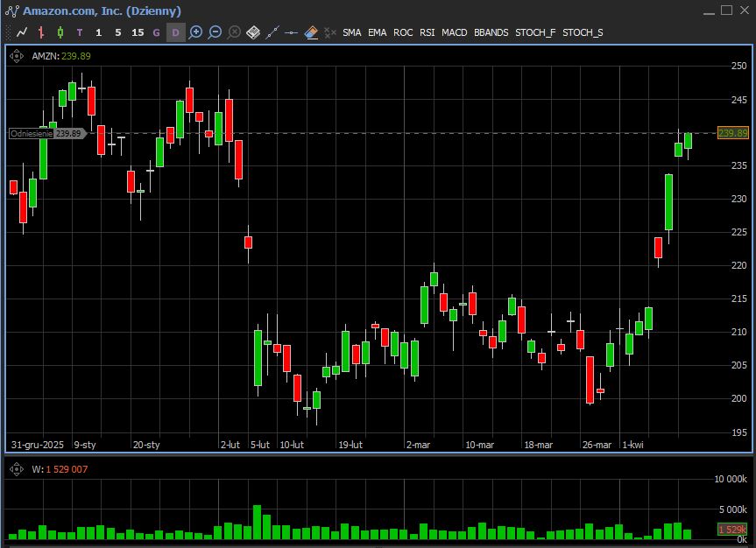Image resolution: width=756 pixels, height=548 pixels.
Task: Toggle the hourly G interval button
Action: coord(157,32)
